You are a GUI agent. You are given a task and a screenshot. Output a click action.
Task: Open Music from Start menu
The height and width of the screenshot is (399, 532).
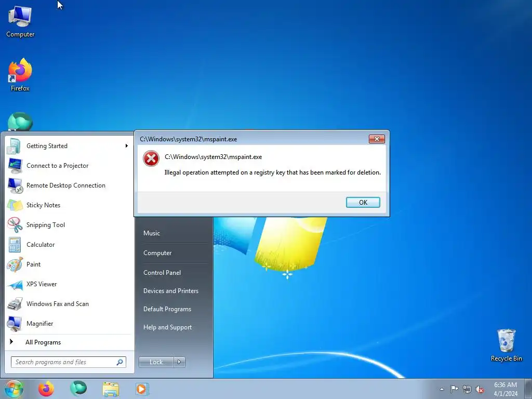(152, 233)
